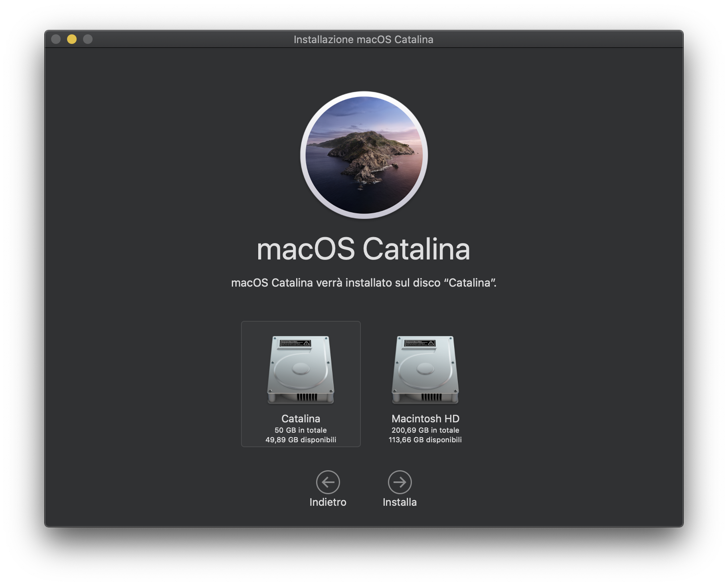Click the message about installing on disk "Catalina"
The image size is (728, 586).
point(364,283)
